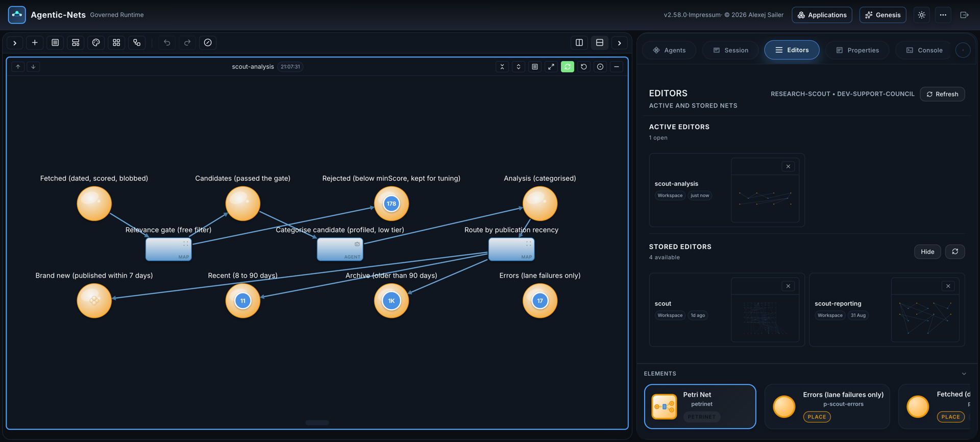980x442 pixels.
Task: Toggle green auto-refresh button
Action: [x=568, y=67]
